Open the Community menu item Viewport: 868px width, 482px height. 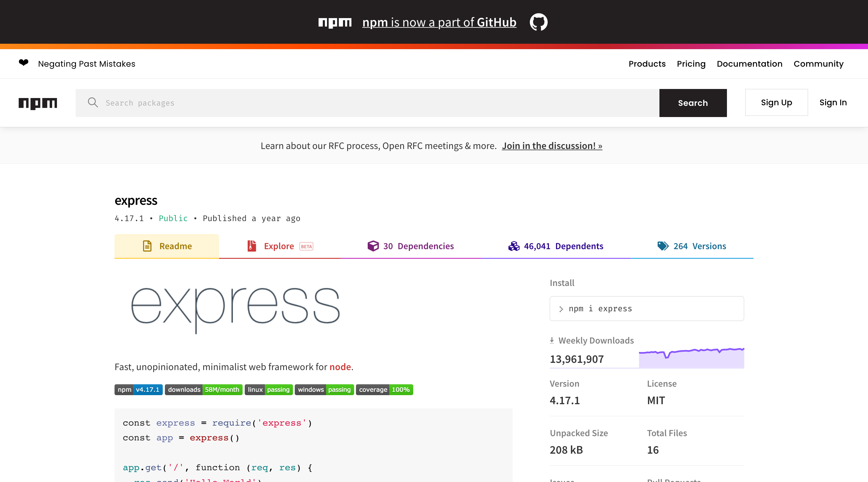[819, 64]
